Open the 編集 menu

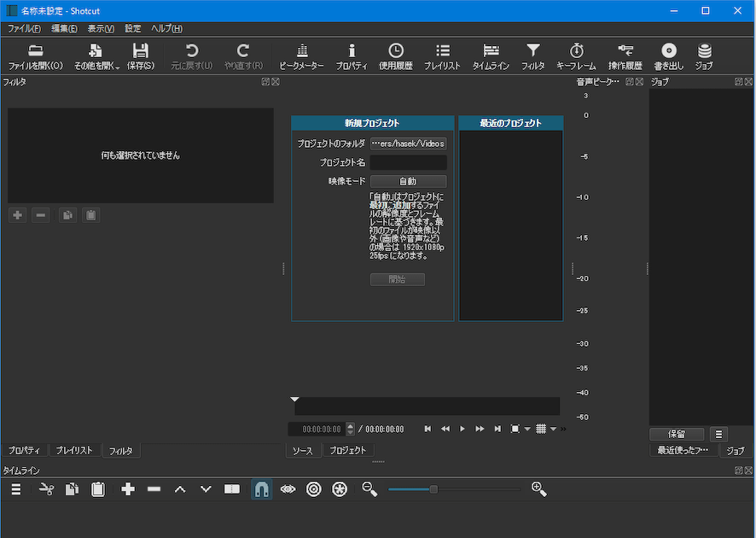(x=64, y=28)
